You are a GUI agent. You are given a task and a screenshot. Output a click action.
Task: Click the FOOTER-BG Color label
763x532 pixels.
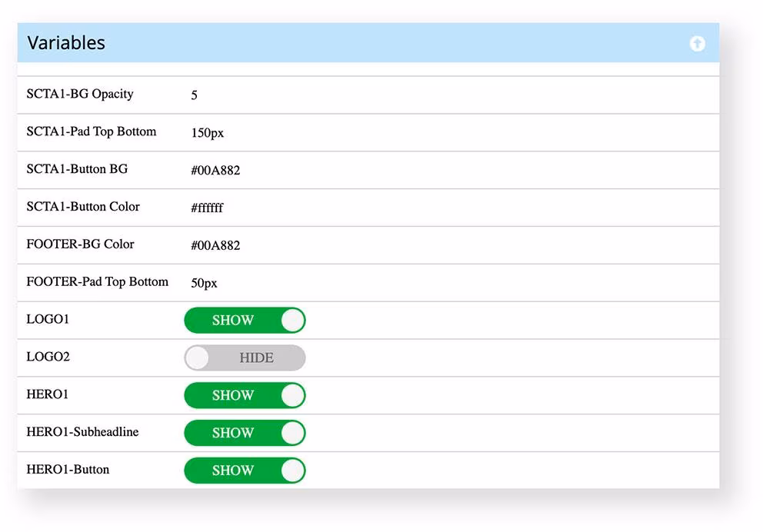coord(80,244)
